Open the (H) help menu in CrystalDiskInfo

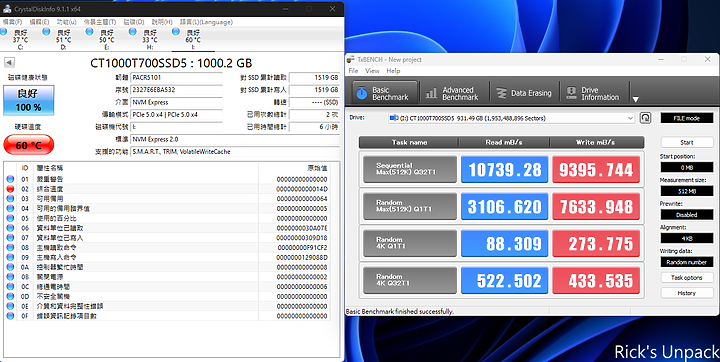(162, 22)
